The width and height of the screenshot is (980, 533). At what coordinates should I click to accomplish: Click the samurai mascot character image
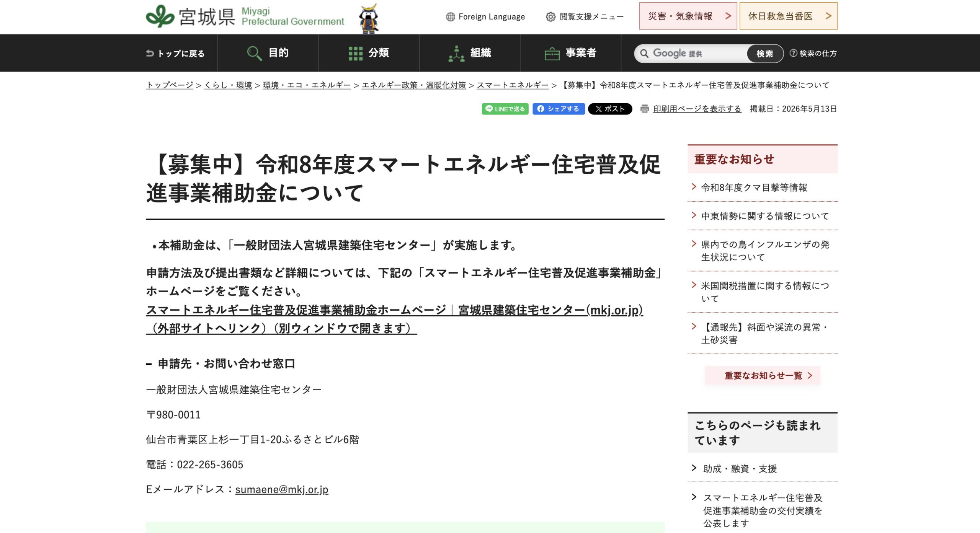tap(369, 18)
